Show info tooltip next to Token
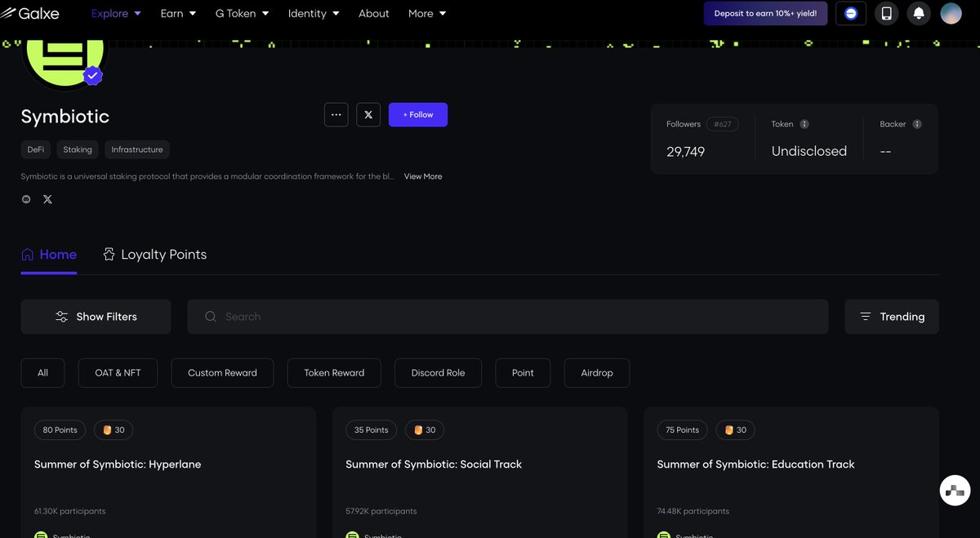This screenshot has height=538, width=980. 804,124
